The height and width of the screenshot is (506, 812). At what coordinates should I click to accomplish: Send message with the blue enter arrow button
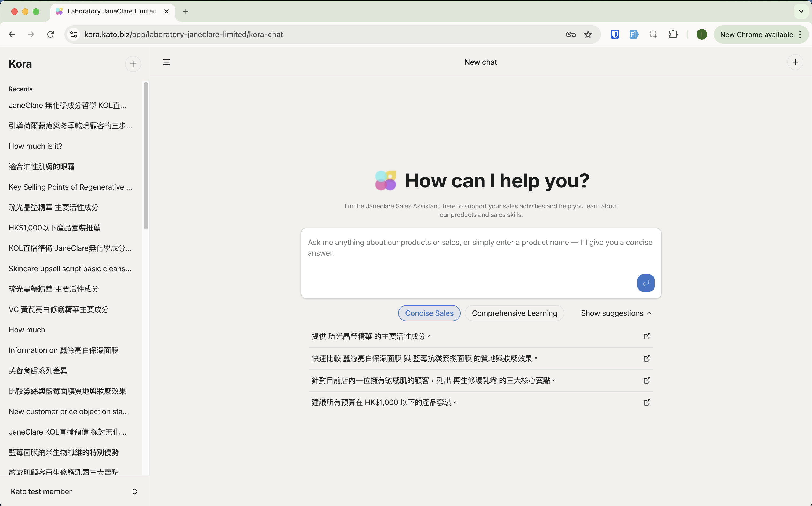pyautogui.click(x=646, y=283)
